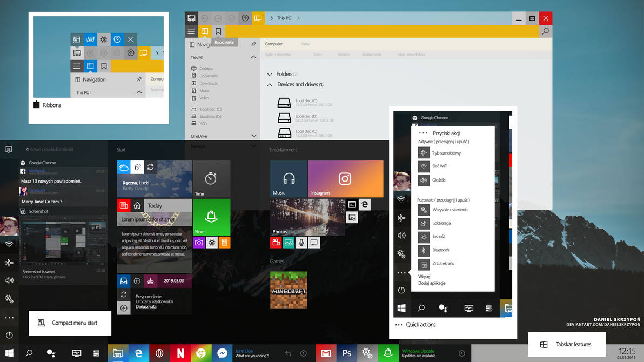Toggle Sieć WiFi in quick actions
This screenshot has width=644, height=362.
tap(423, 166)
